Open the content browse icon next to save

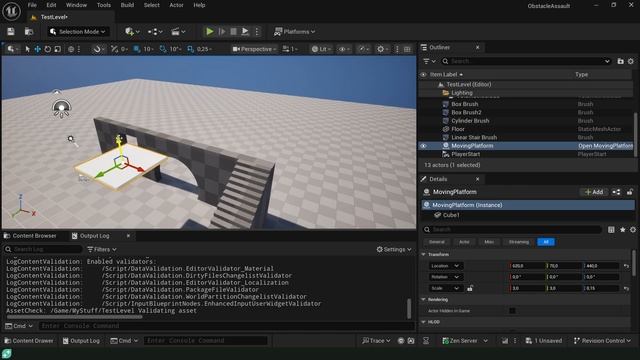(x=29, y=31)
